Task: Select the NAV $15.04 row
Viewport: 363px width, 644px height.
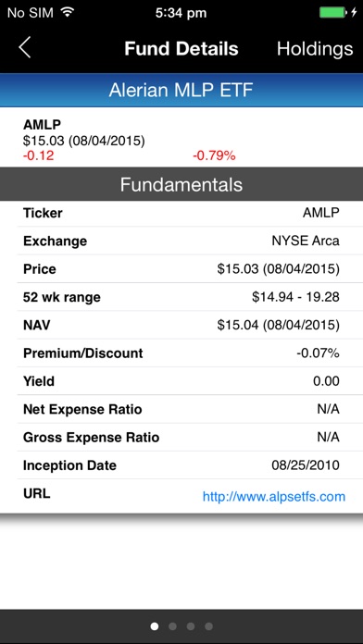Action: pyautogui.click(x=181, y=326)
